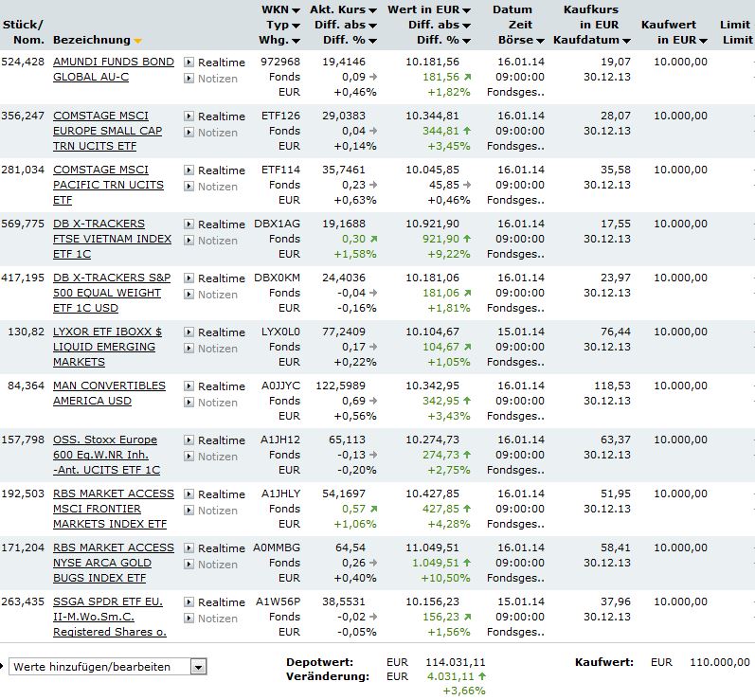Click Realtime arrow icon for MAN CONVERTIBLES AMERICA
755x700 pixels.
(189, 386)
